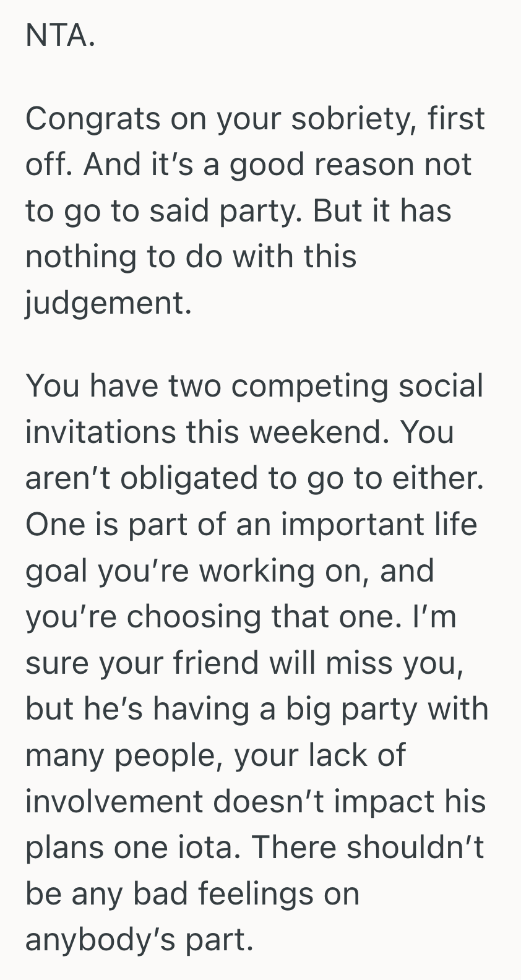Click the word invitations
521x980 pixels.
click(101, 432)
